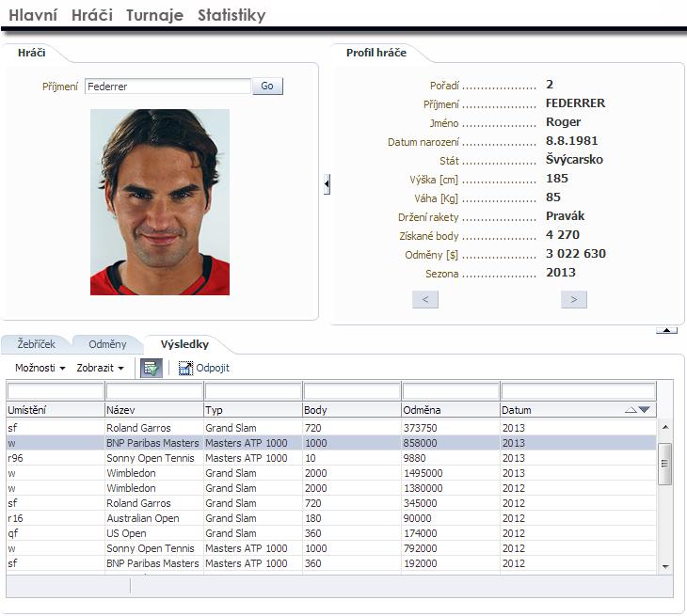Viewport: 687px width, 616px height.
Task: Click the filter field above the Umístění column
Action: tap(56, 390)
